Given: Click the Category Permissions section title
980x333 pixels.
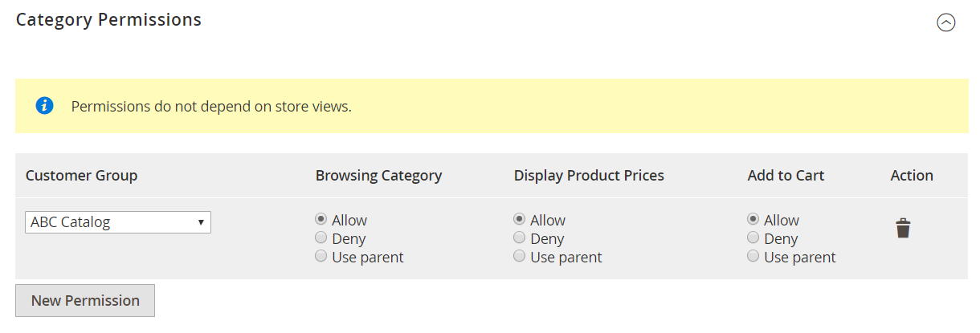Looking at the screenshot, I should pos(108,19).
